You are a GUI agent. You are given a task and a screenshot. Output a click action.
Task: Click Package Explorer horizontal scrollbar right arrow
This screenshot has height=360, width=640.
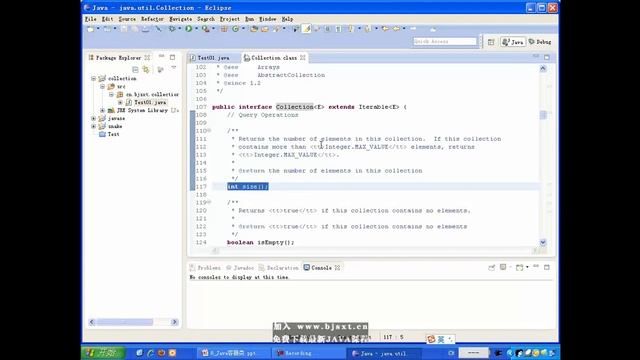point(175,322)
